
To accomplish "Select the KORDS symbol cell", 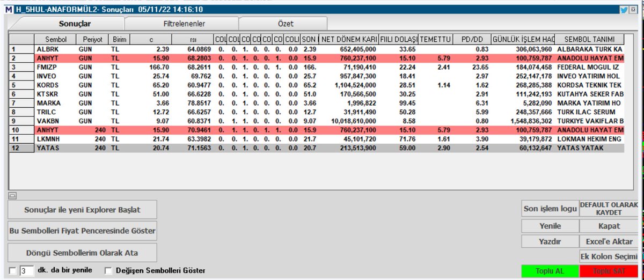I will [55, 85].
